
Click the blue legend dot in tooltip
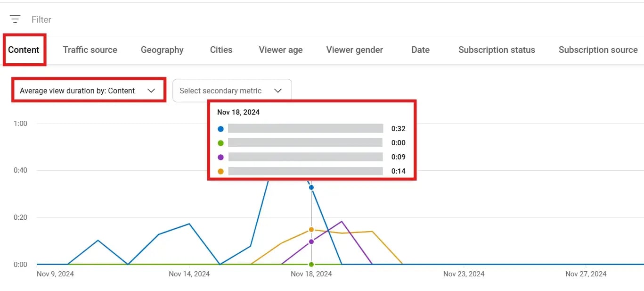(220, 129)
